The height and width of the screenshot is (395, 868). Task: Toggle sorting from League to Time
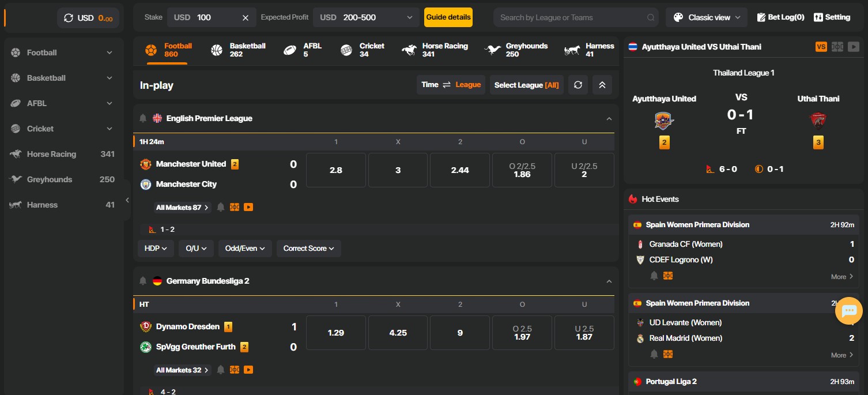[429, 84]
